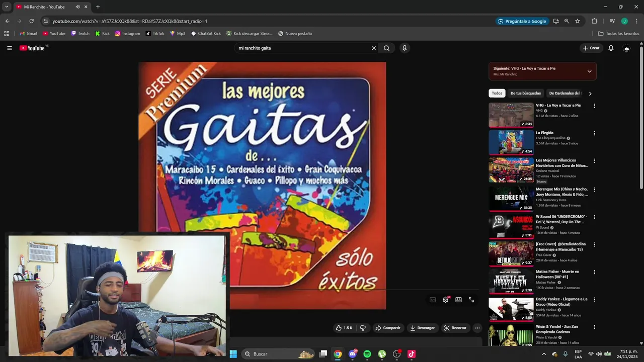Image resolution: width=644 pixels, height=362 pixels.
Task: Go to the YouTube home logo
Action: [32, 48]
